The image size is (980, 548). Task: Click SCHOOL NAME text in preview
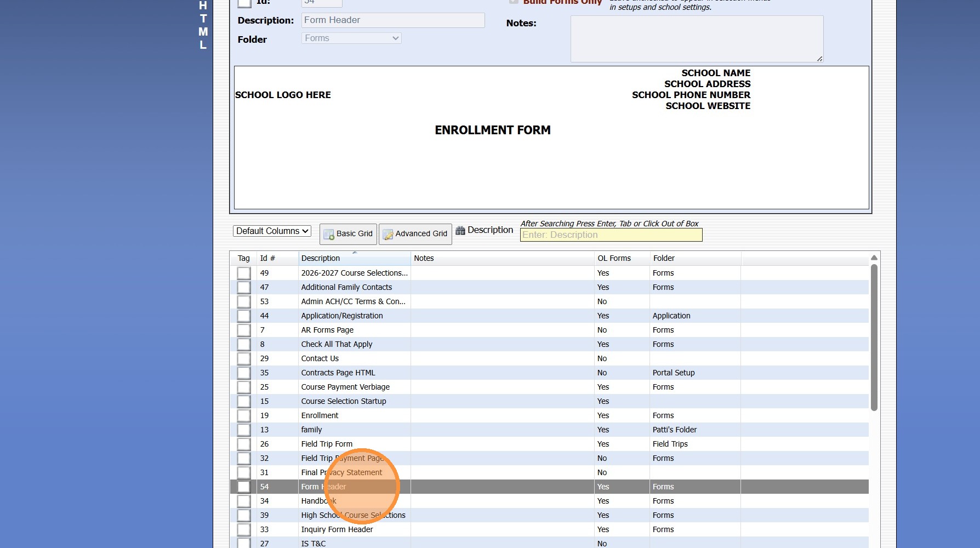716,73
